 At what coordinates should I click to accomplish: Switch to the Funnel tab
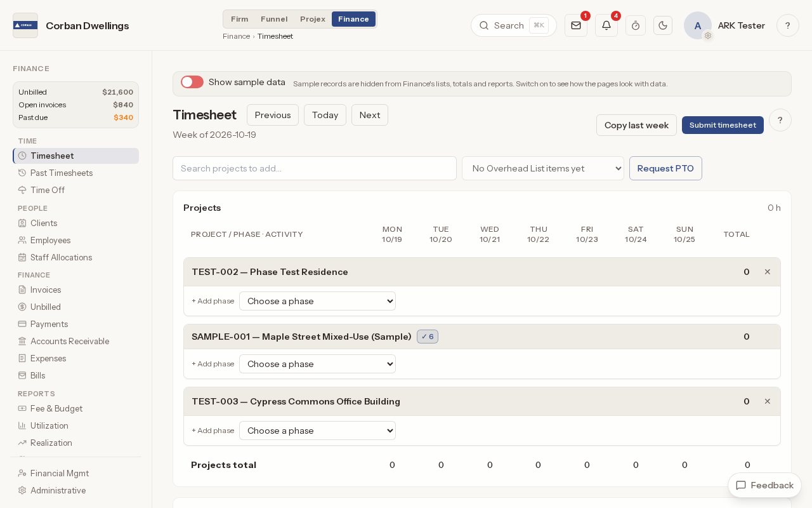[274, 19]
